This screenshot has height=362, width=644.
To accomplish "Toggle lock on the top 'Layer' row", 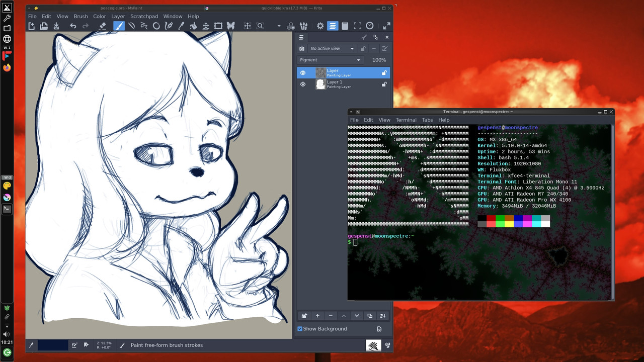I will tap(384, 73).
